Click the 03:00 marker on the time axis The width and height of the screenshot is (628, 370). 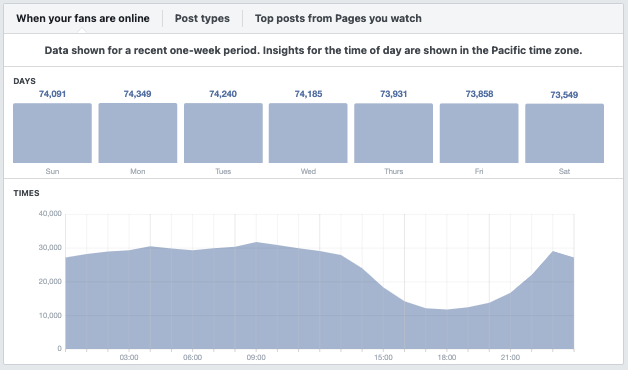click(x=129, y=357)
